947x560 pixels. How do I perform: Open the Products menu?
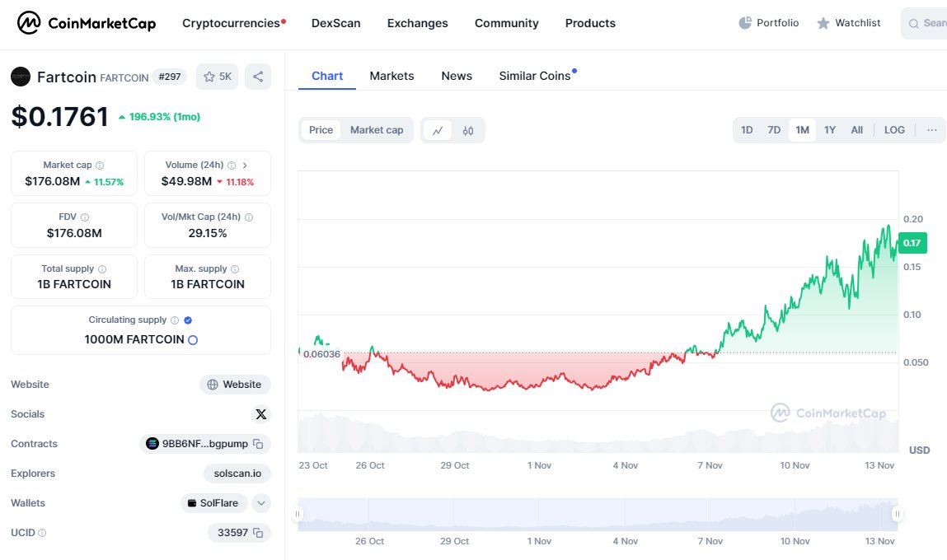[x=590, y=23]
